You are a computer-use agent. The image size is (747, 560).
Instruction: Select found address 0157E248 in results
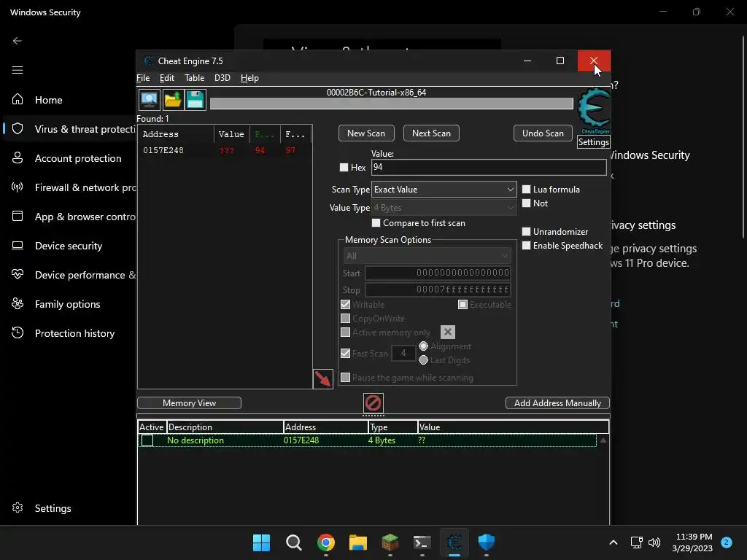coord(225,150)
